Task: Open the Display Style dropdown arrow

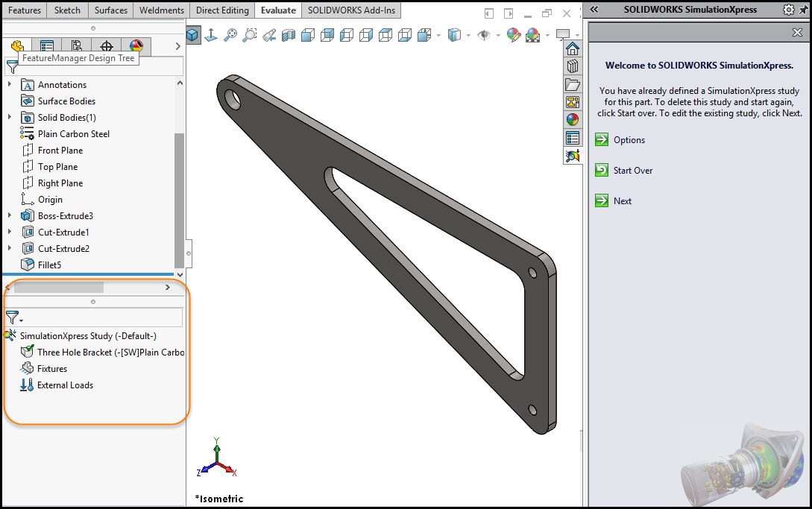Action: [x=469, y=36]
